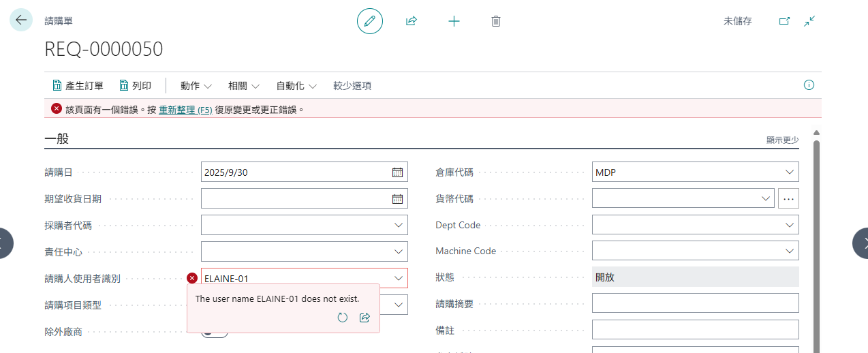Collapse the 一般 section header

(57, 139)
